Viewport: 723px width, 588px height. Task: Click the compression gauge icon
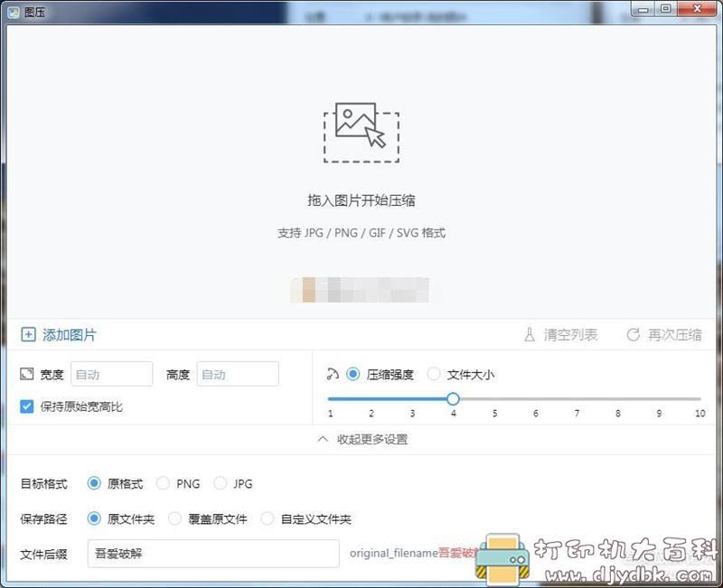333,374
